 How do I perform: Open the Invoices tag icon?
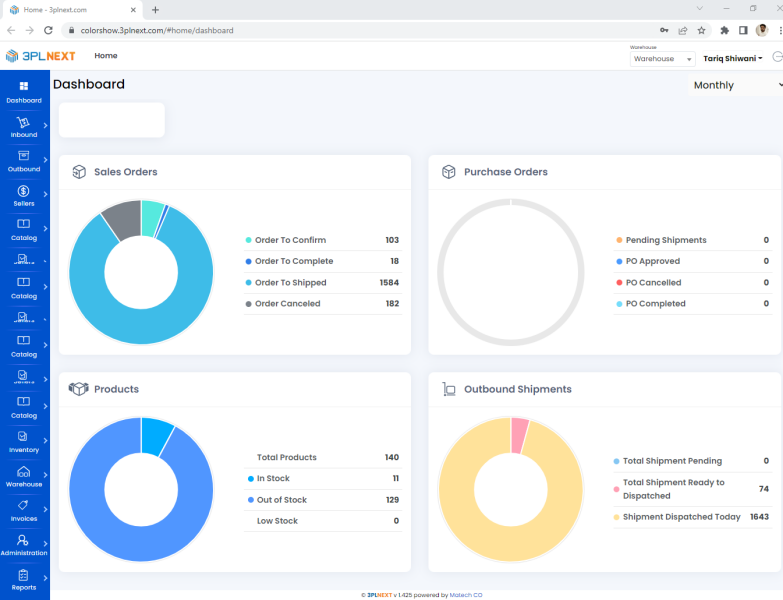pyautogui.click(x=23, y=505)
